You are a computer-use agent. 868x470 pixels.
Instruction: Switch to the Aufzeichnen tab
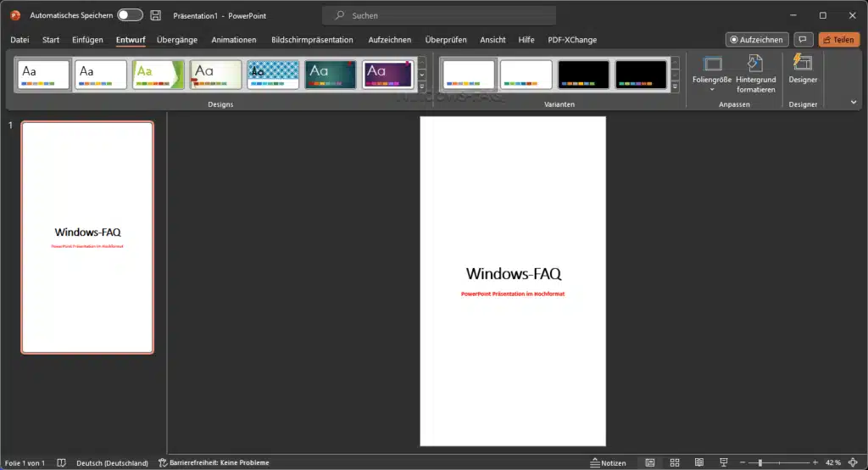click(x=390, y=40)
